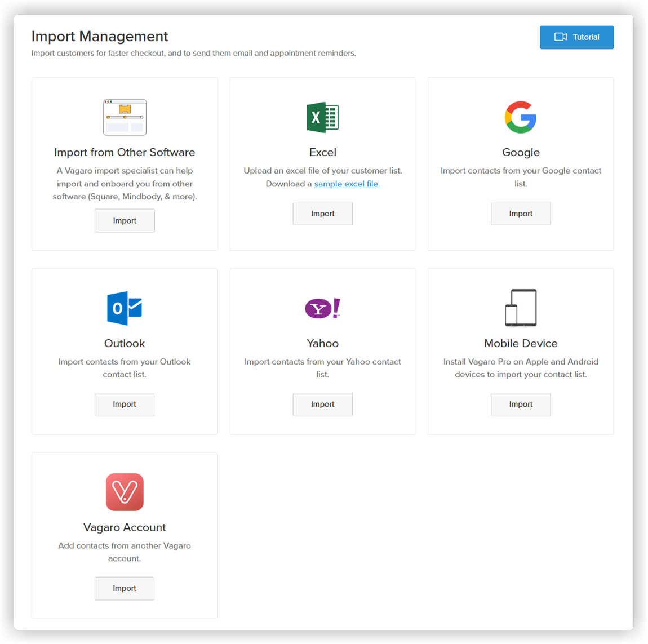Screen dimensions: 648x644
Task: Click 'Import contacts from your Yahoo contact list.' text
Action: [x=322, y=368]
